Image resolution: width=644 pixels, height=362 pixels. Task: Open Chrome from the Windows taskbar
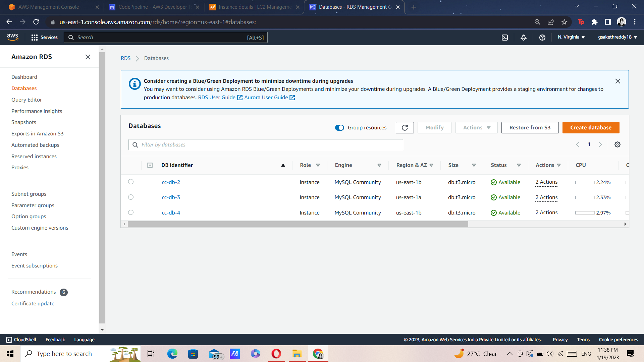tap(318, 354)
